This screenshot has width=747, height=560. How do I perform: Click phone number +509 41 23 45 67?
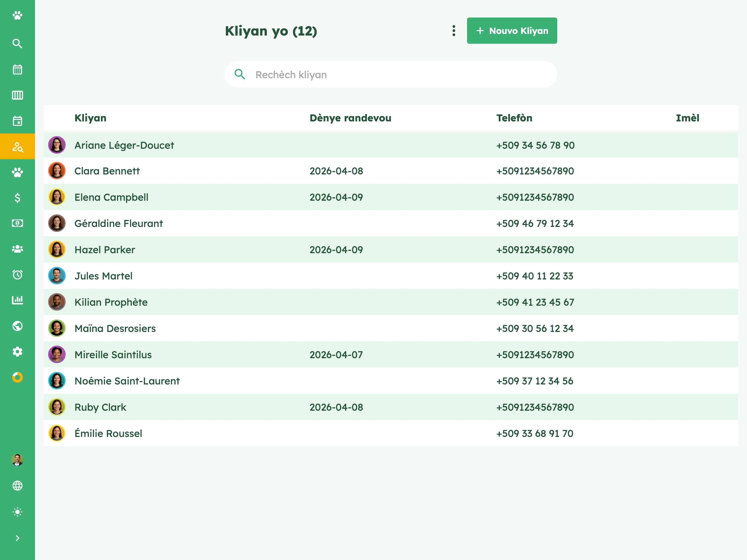point(535,302)
